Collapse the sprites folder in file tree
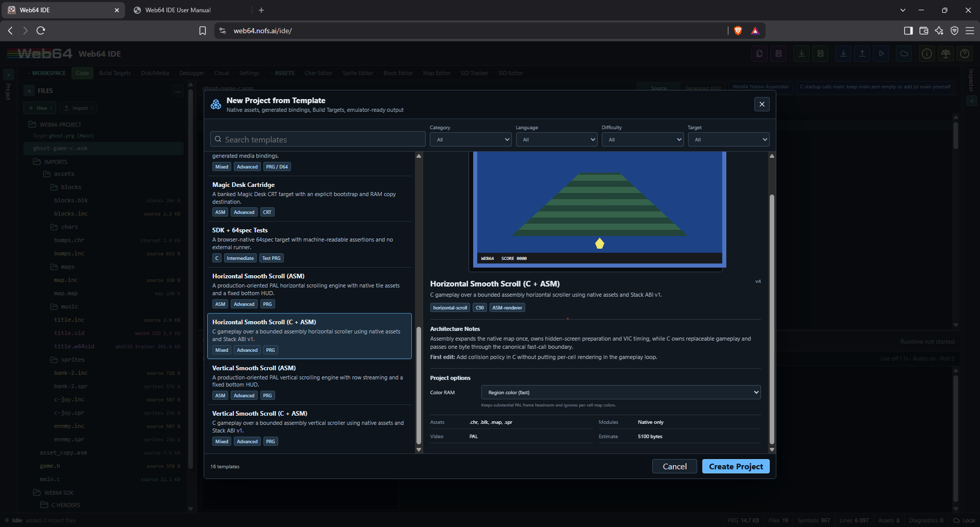This screenshot has height=527, width=980. click(54, 360)
